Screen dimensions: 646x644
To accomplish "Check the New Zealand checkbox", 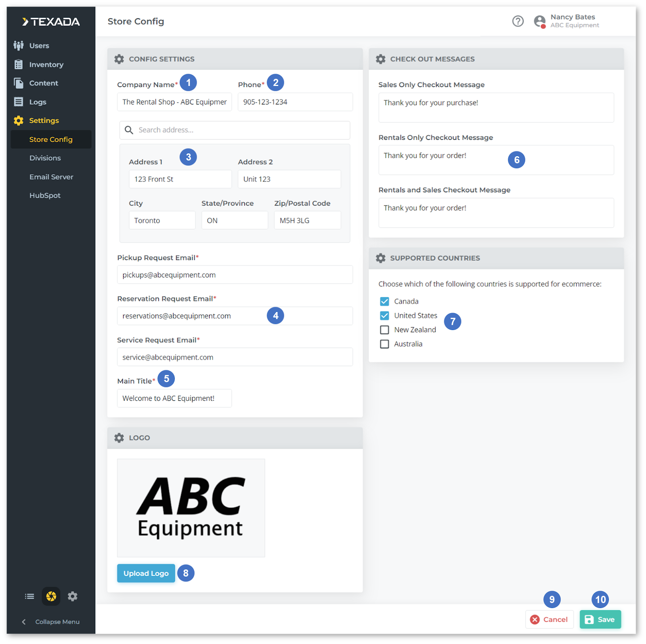I will click(384, 330).
